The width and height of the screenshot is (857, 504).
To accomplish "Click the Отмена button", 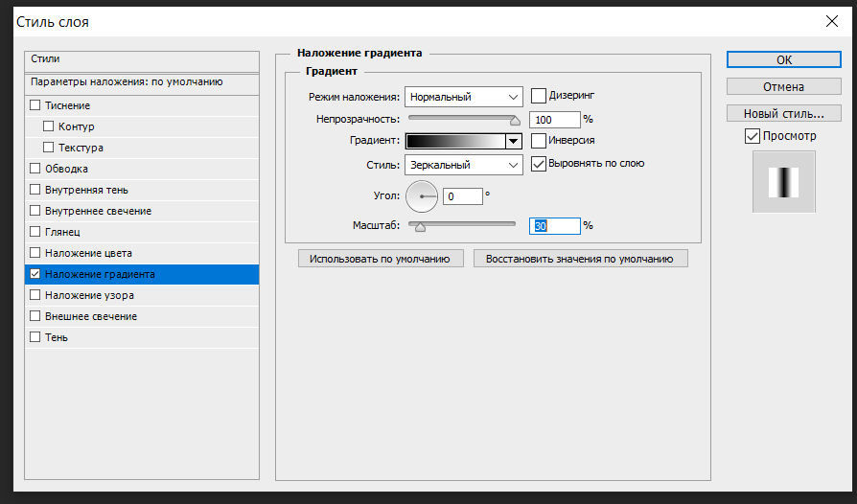I will [x=784, y=86].
